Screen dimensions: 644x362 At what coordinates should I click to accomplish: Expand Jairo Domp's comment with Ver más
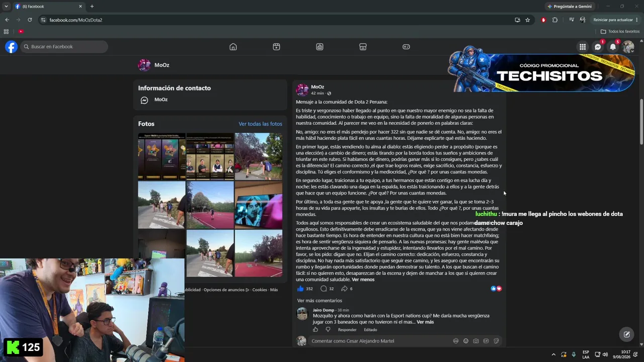click(425, 322)
